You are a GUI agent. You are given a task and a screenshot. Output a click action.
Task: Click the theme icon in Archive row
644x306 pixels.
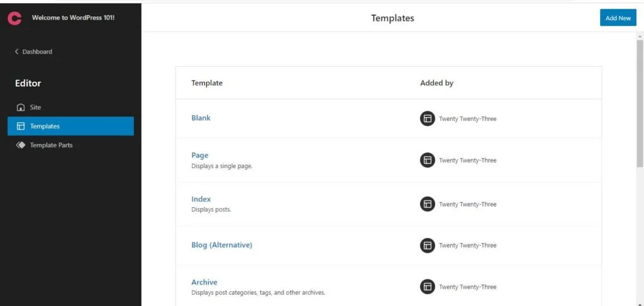428,286
